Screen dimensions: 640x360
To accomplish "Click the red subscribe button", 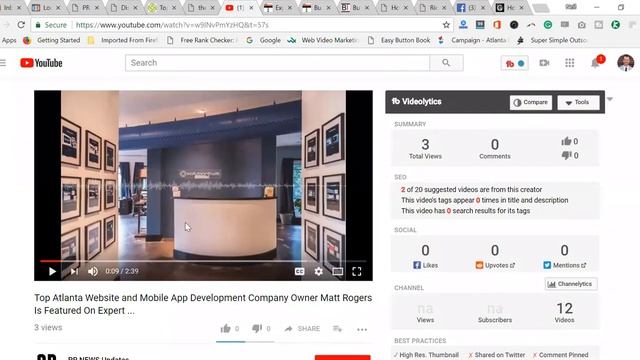I will point(342,357).
